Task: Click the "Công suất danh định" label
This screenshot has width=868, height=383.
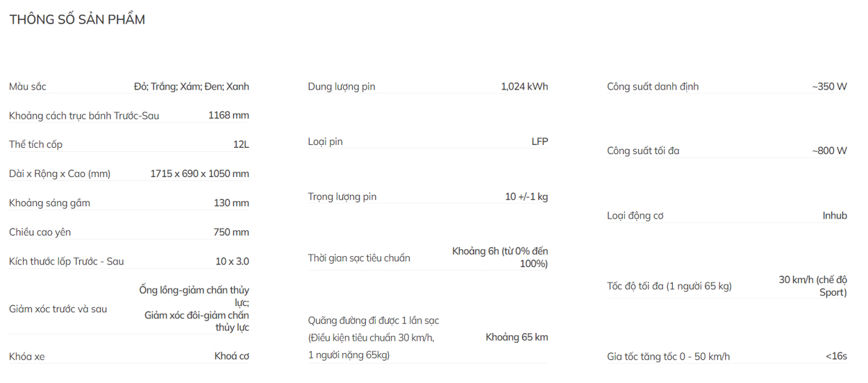Action: click(x=653, y=87)
